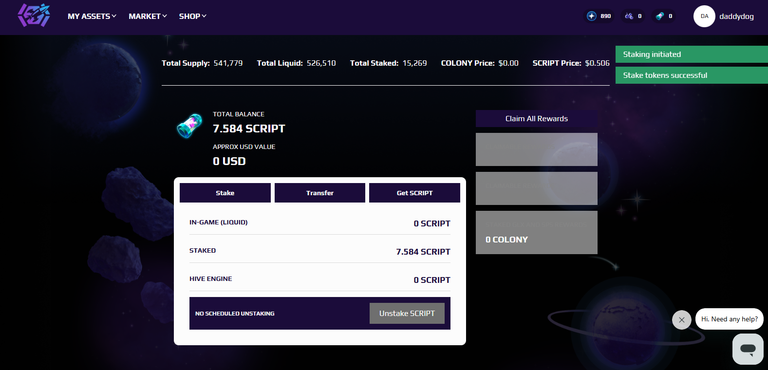Image resolution: width=768 pixels, height=370 pixels.
Task: Click the daddydog username link
Action: [736, 16]
